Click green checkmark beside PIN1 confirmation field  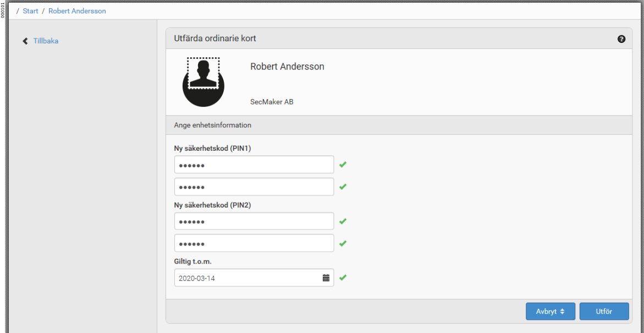[x=343, y=187]
